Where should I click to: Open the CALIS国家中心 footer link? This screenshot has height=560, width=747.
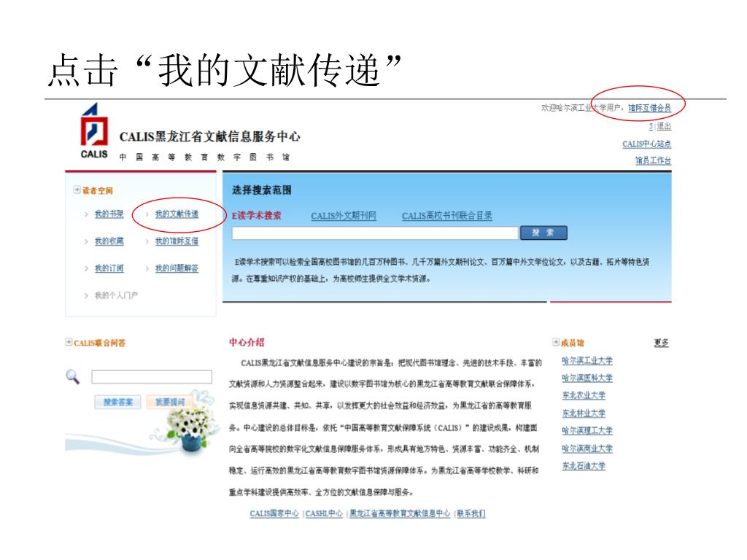pos(274,513)
